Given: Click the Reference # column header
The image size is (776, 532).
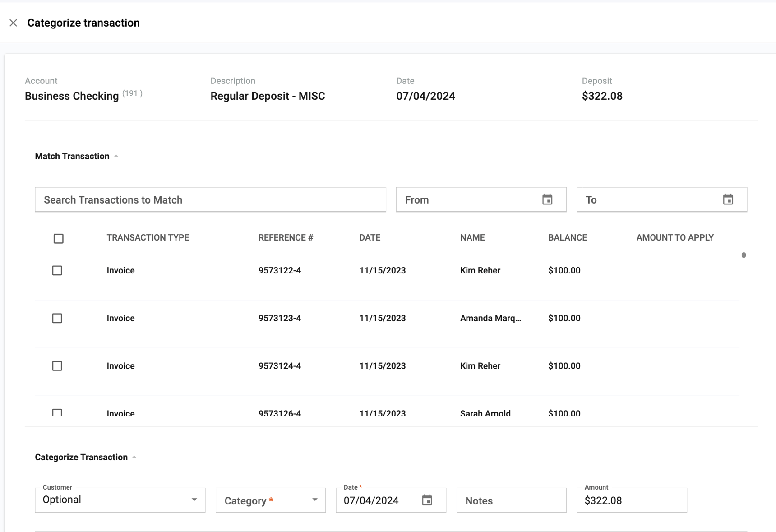Looking at the screenshot, I should pos(286,237).
